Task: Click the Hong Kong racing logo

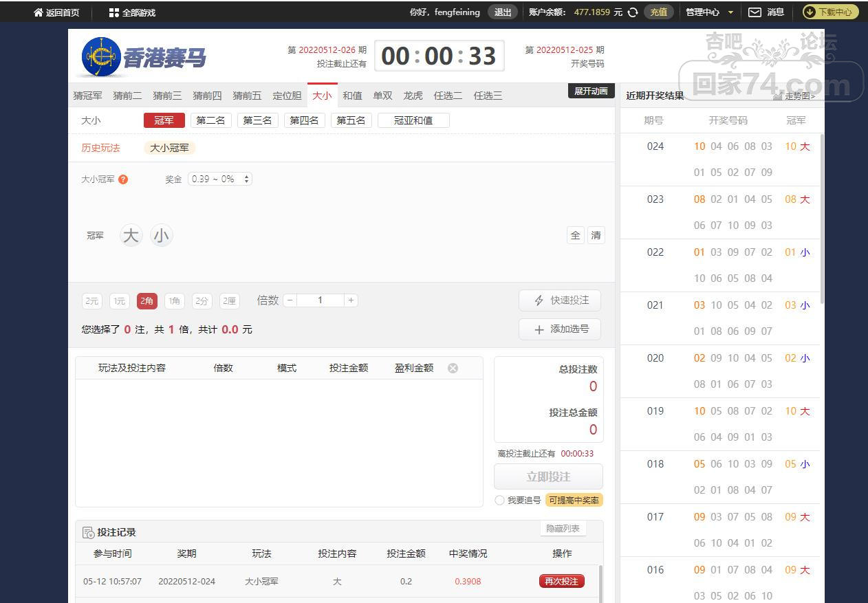Action: 100,57
